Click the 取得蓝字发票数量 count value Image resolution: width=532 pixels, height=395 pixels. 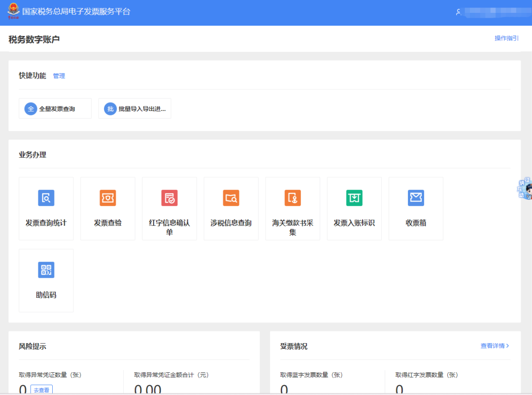(284, 390)
